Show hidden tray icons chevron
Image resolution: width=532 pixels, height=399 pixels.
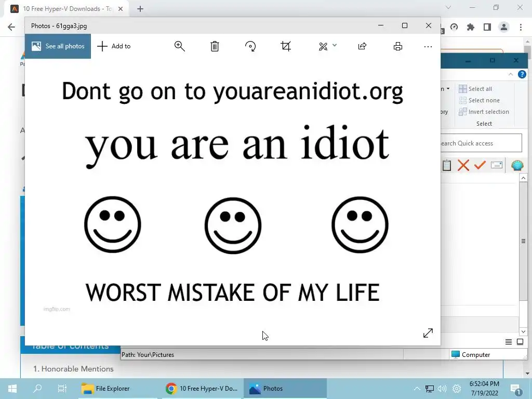[417, 389]
